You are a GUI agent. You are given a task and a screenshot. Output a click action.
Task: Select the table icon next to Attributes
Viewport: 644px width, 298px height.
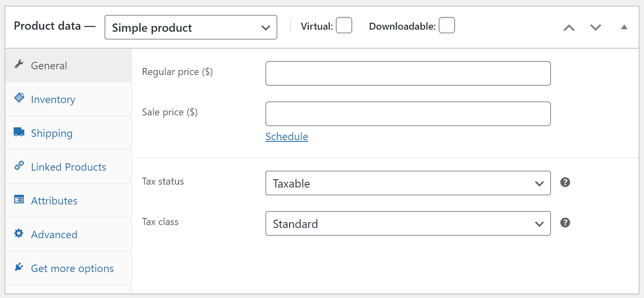coord(18,199)
